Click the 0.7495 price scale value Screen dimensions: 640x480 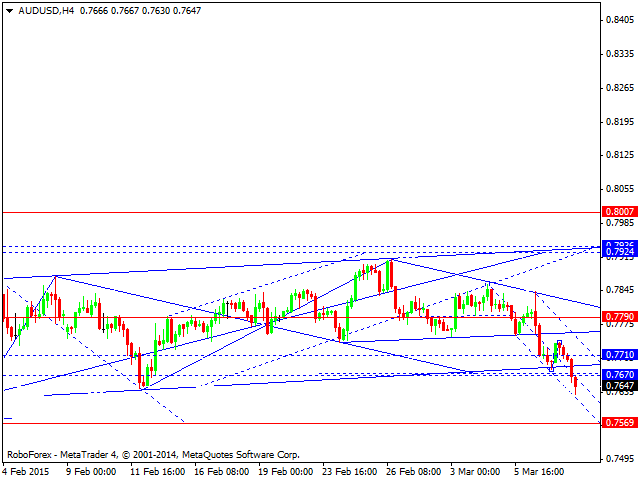coord(620,459)
